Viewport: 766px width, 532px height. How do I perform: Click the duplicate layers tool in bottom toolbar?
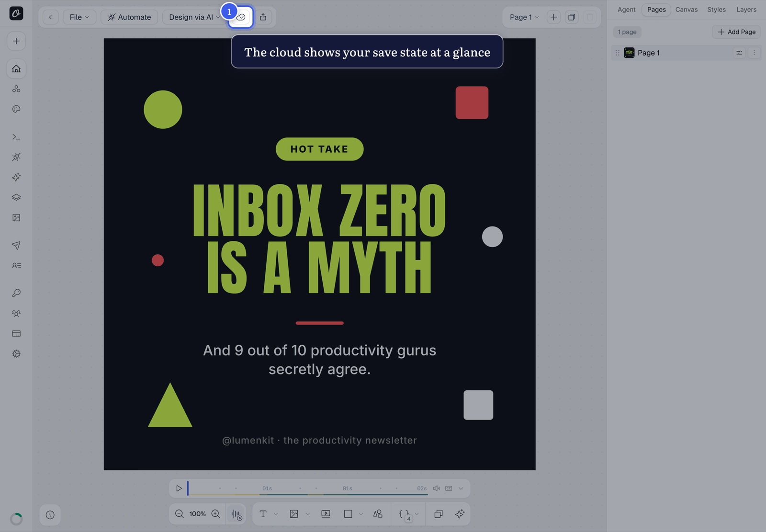pos(438,514)
